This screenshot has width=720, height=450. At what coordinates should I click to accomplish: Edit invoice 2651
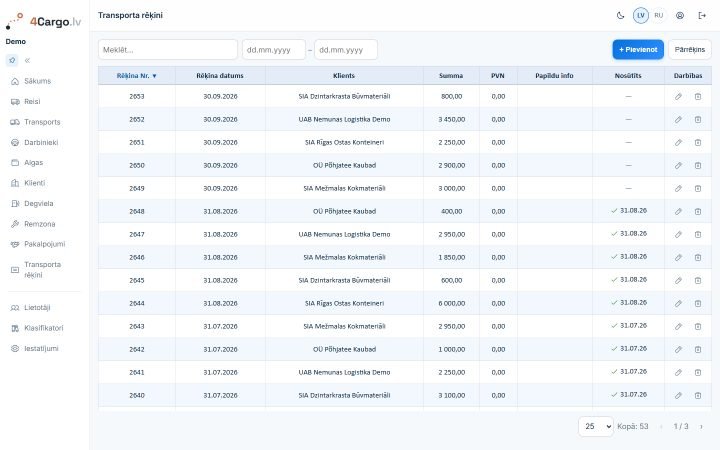tap(678, 142)
